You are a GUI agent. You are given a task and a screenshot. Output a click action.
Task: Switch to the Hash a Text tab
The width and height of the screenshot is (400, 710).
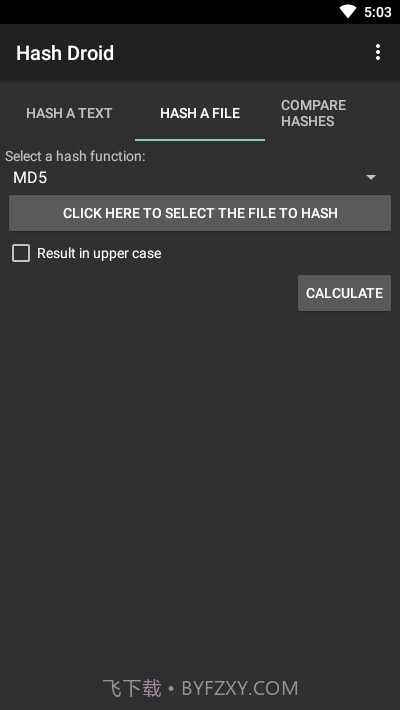point(69,113)
